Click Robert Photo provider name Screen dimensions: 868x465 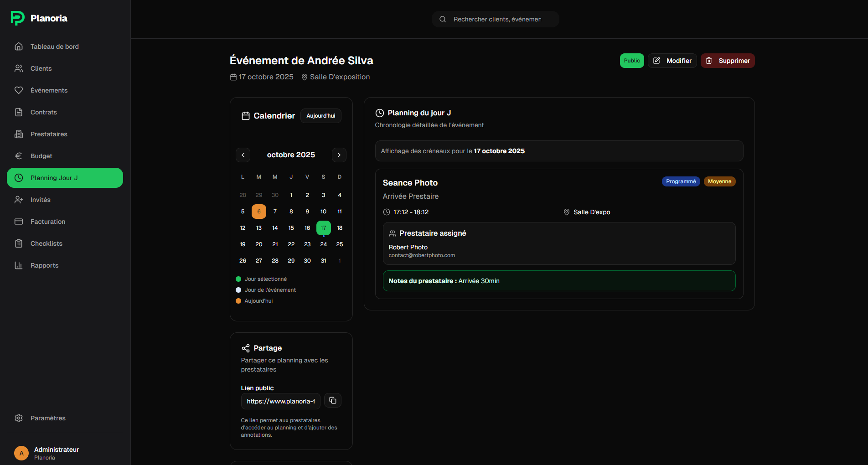408,247
